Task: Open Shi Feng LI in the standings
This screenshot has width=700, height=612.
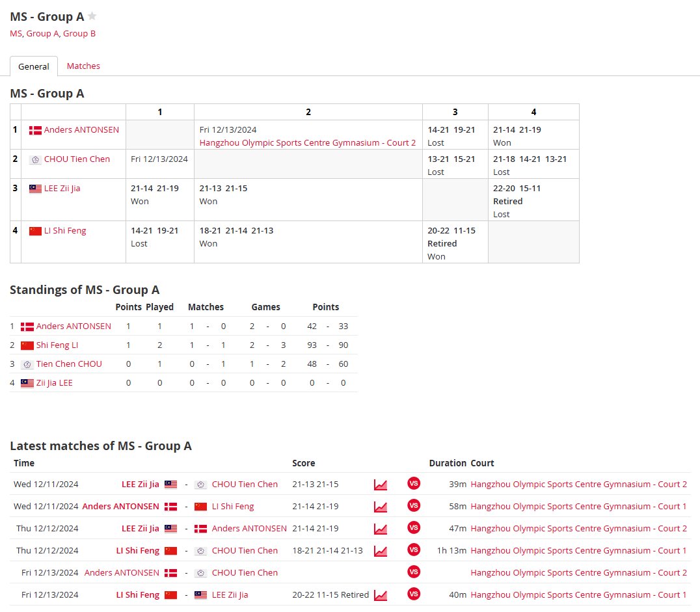Action: tap(57, 345)
